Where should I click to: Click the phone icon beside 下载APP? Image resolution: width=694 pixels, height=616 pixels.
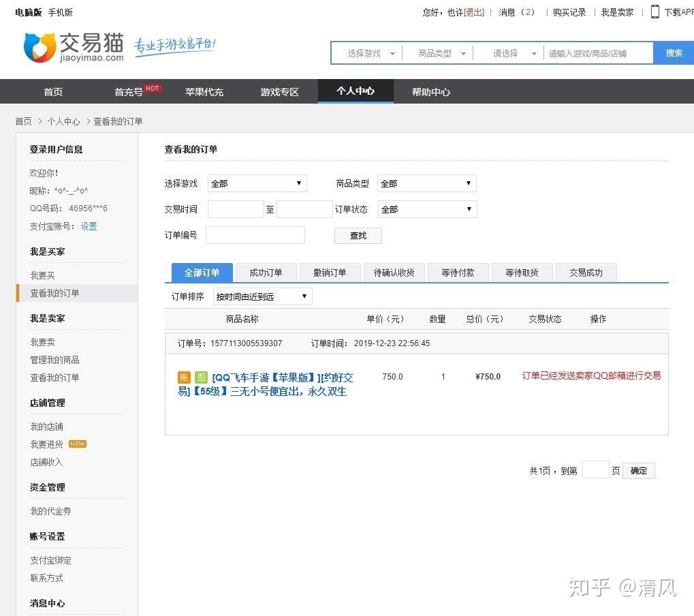tap(654, 12)
